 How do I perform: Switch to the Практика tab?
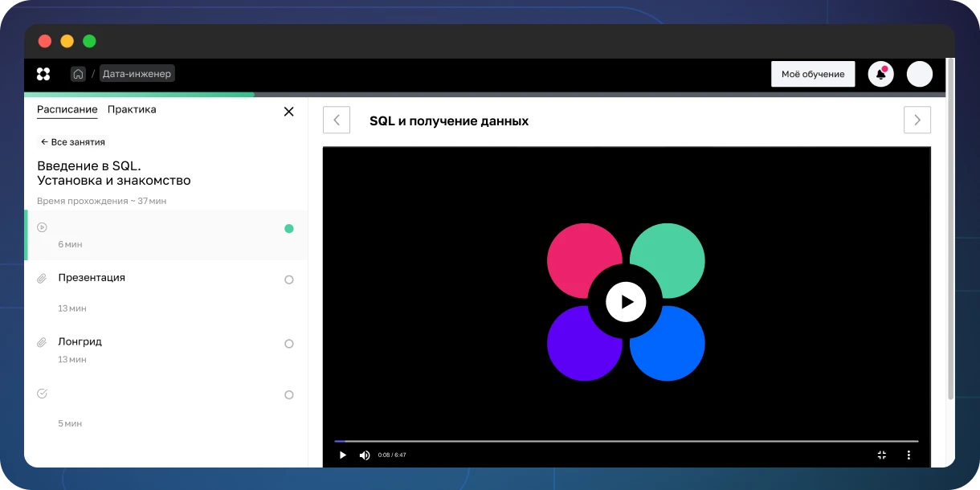tap(132, 110)
